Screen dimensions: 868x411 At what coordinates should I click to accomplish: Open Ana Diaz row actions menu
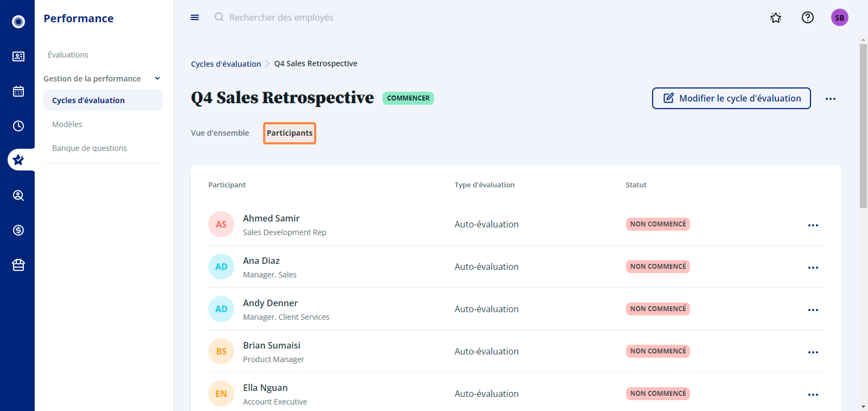coord(813,267)
